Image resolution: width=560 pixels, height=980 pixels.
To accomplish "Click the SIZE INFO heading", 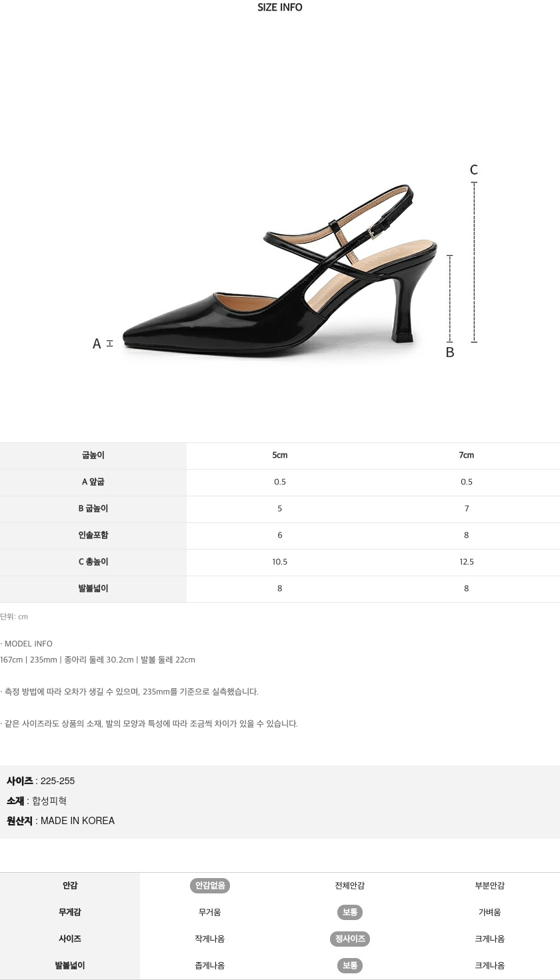I will [280, 7].
